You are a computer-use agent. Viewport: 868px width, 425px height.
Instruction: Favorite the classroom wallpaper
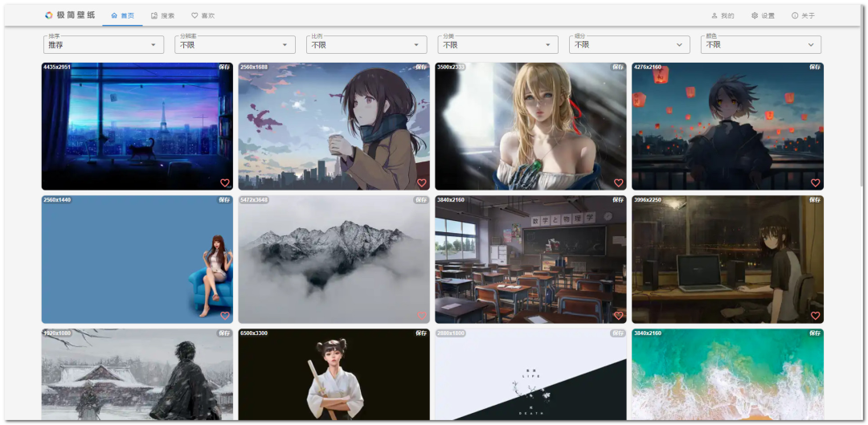[x=618, y=316]
